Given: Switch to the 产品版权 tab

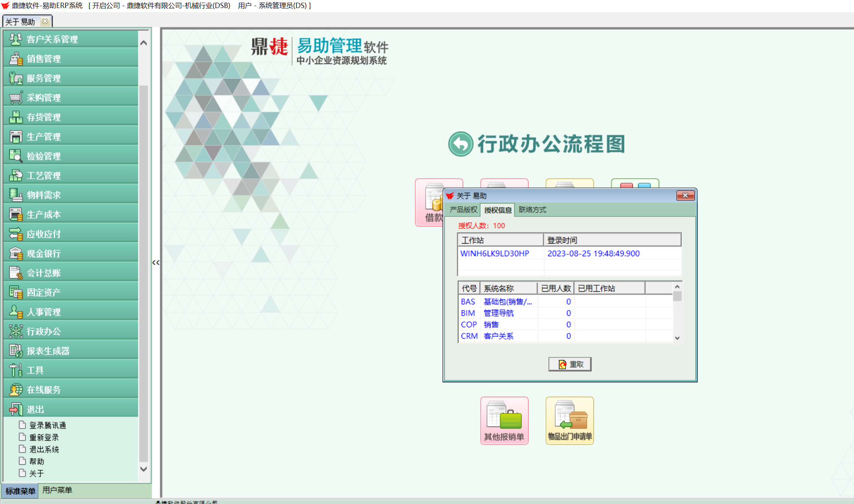Looking at the screenshot, I should pyautogui.click(x=463, y=210).
